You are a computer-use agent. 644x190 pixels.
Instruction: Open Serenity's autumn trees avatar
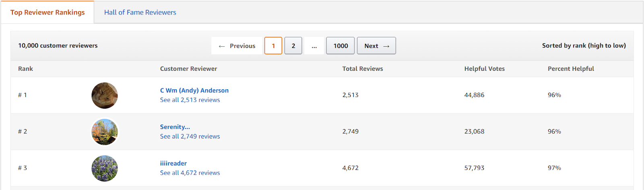point(105,132)
